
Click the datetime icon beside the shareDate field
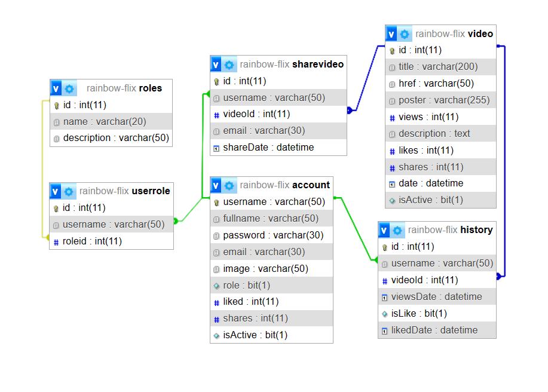pos(218,147)
